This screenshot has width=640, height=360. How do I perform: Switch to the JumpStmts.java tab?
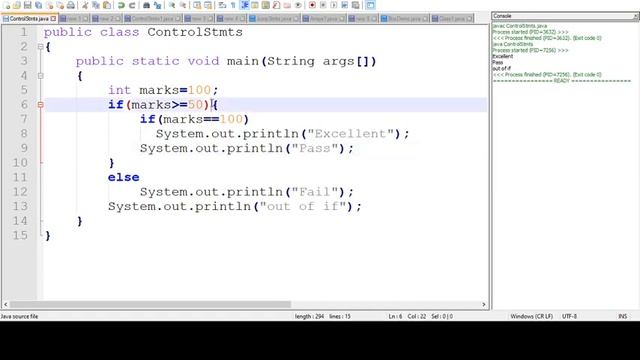(274, 19)
